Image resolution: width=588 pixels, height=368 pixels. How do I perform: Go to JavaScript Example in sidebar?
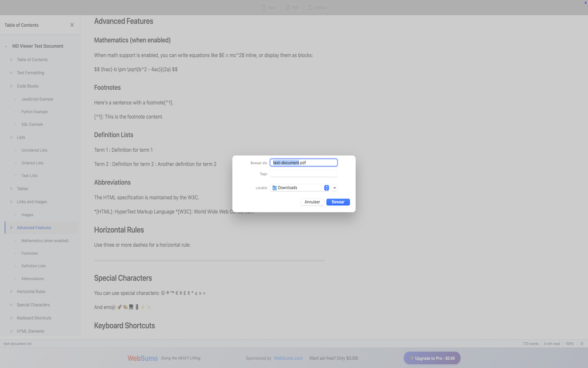(x=37, y=99)
